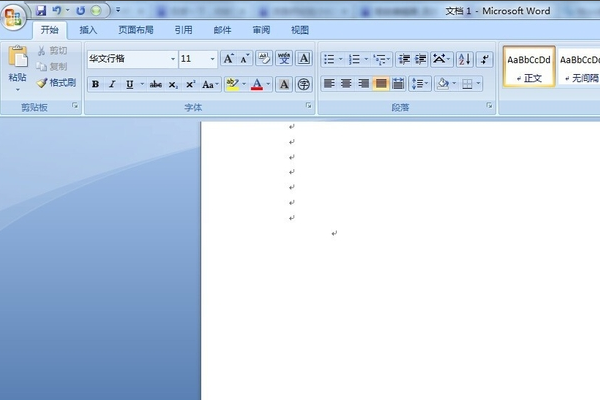Open the 字体 dialog launcher

coord(308,105)
